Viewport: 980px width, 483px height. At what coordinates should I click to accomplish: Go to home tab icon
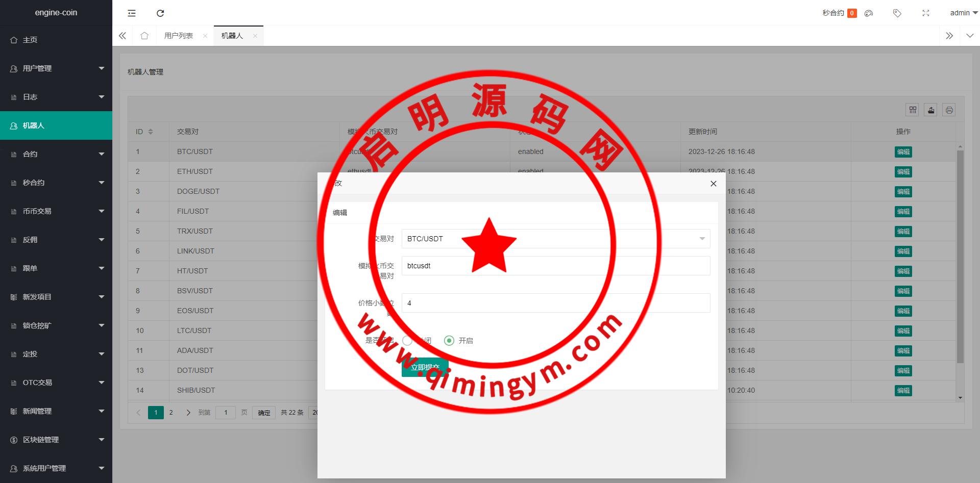[144, 36]
